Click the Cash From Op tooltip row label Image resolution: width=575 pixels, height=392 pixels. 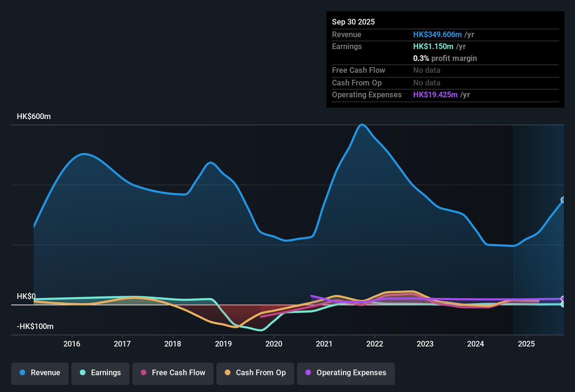(x=357, y=83)
